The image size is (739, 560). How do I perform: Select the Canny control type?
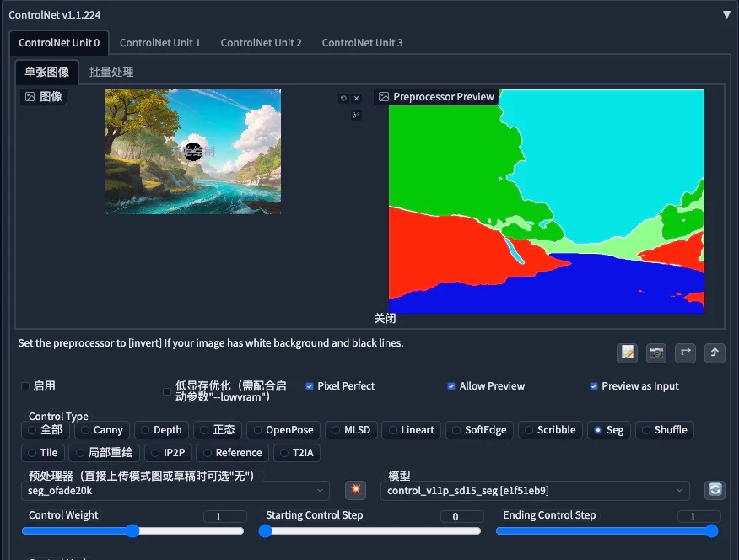click(102, 430)
